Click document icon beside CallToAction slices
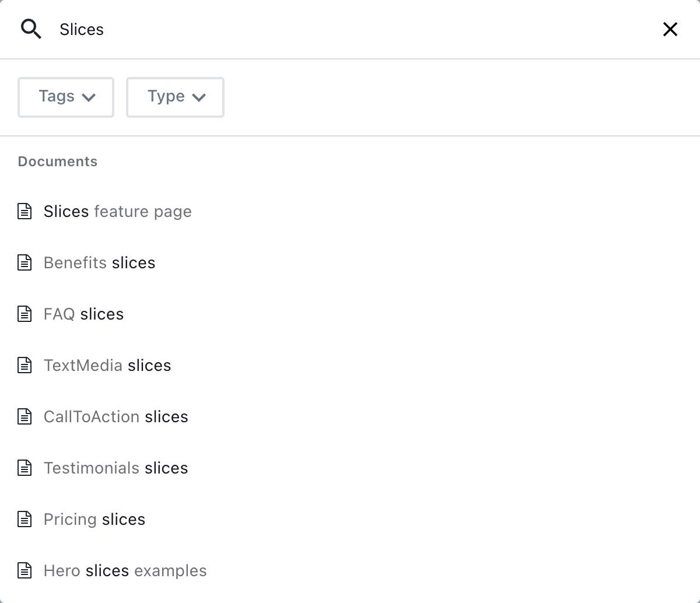 pyautogui.click(x=24, y=416)
